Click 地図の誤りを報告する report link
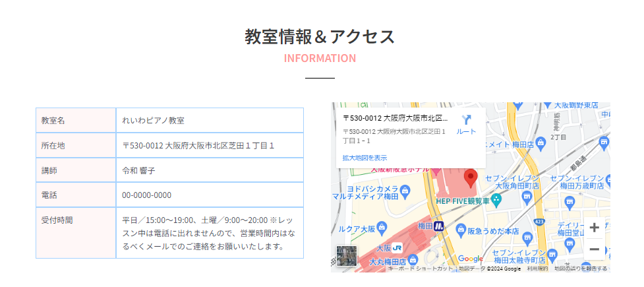Screen dimensions: 644x287 tap(581, 269)
